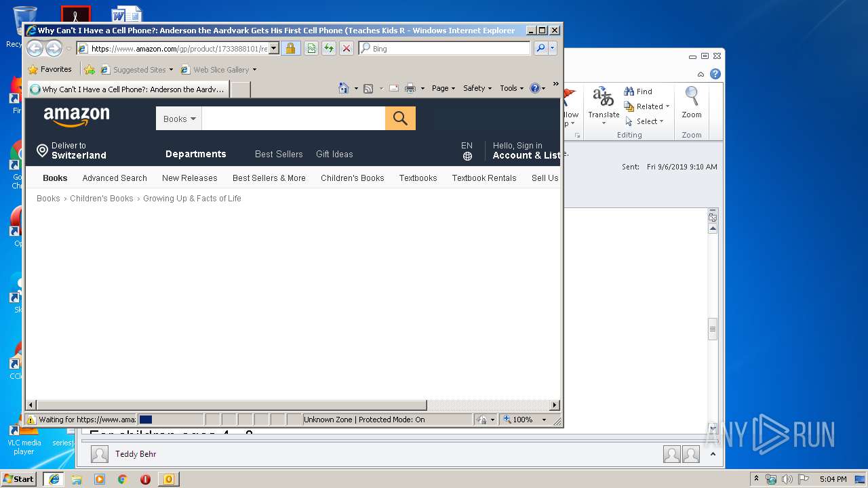
Task: Click in the Bing search box
Action: (x=451, y=49)
